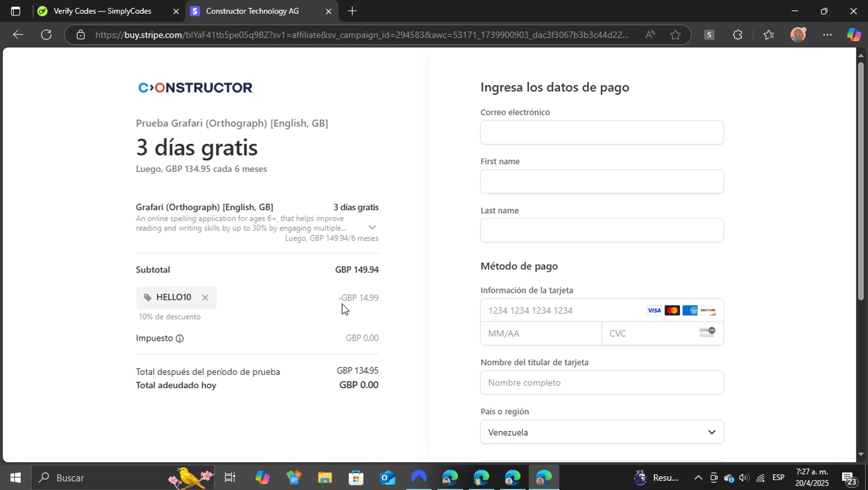
Task: Focus the Last name field
Action: 602,230
